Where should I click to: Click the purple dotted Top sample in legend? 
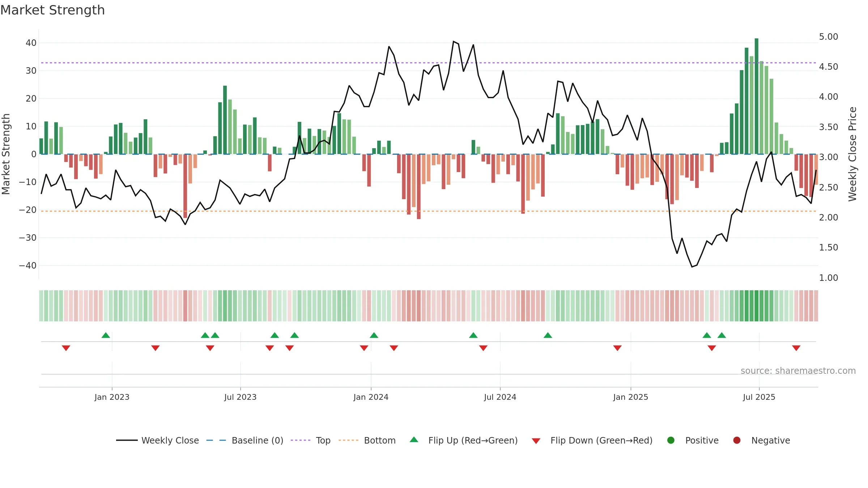[x=301, y=440]
